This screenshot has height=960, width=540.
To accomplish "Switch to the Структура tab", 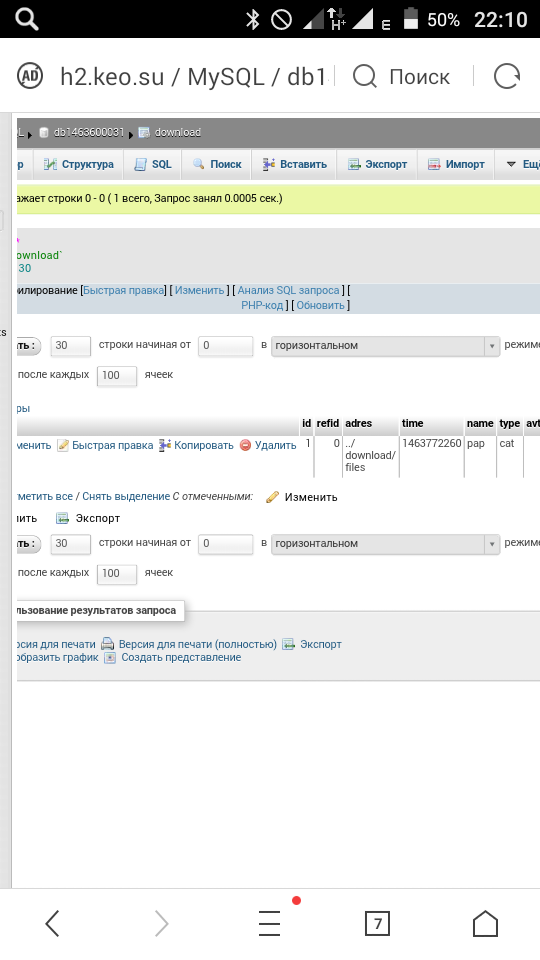I will tap(78, 165).
